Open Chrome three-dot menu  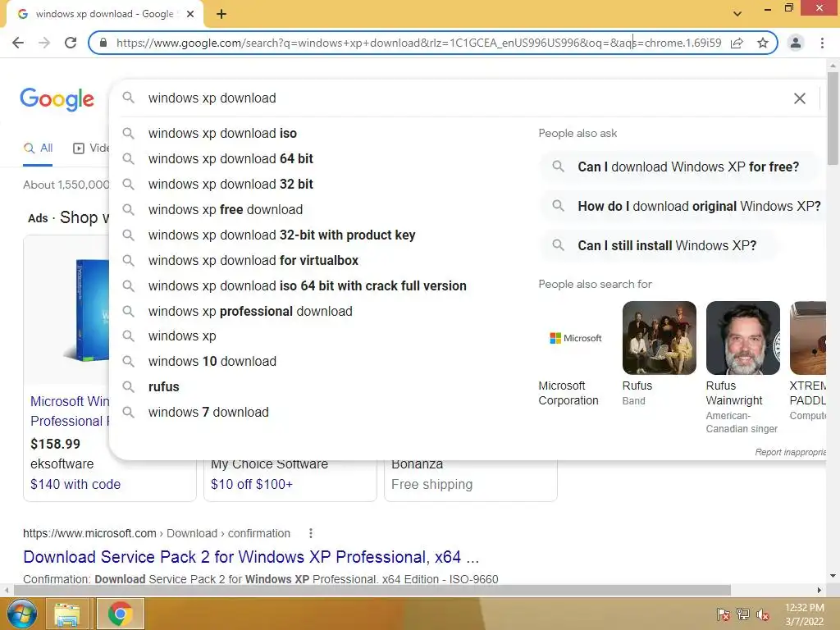pyautogui.click(x=822, y=43)
